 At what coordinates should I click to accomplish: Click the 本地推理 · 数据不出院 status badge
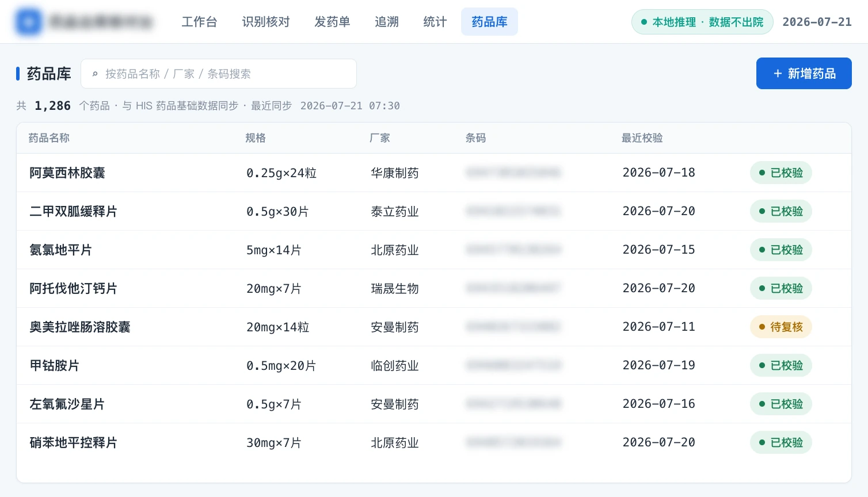[x=702, y=22]
